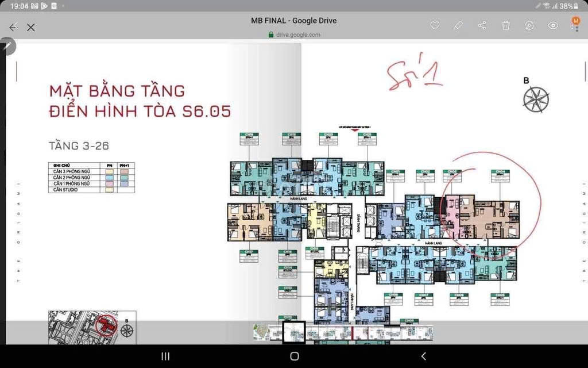Tap the CĂN 3 PHÒNG NGỦ legend row
Screen dimensions: 588x368
pyautogui.click(x=91, y=171)
